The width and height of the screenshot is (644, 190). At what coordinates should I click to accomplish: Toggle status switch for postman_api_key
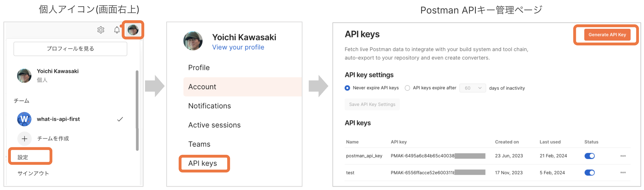coord(589,156)
